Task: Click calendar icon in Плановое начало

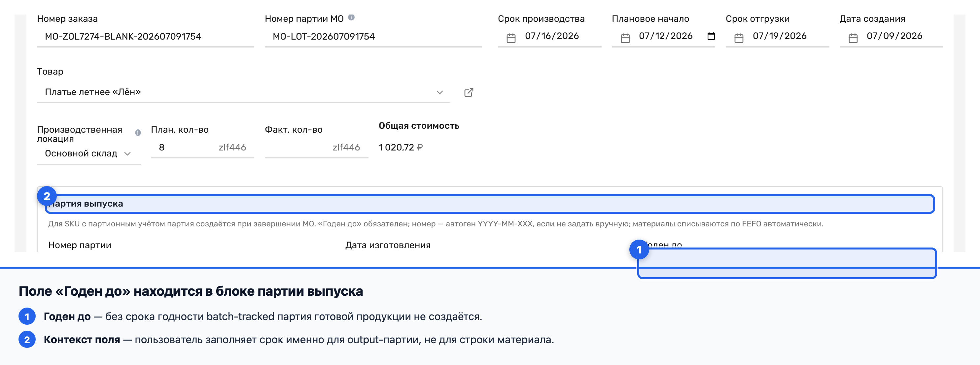Action: click(x=625, y=38)
